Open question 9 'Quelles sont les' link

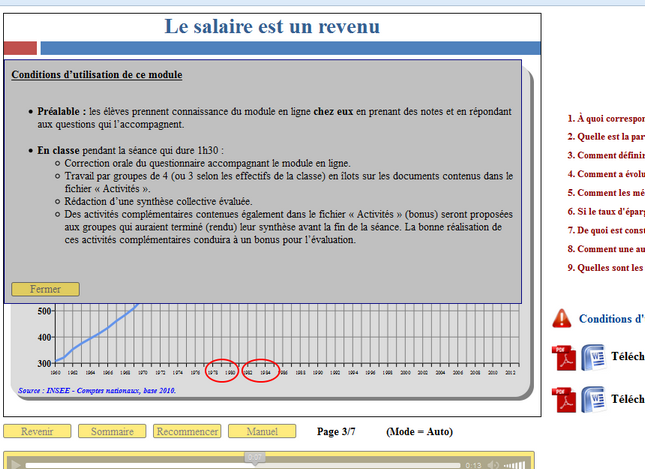(x=605, y=268)
